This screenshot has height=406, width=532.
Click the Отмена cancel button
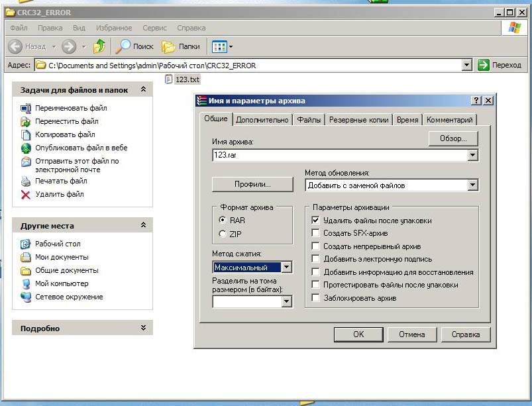pyautogui.click(x=412, y=334)
